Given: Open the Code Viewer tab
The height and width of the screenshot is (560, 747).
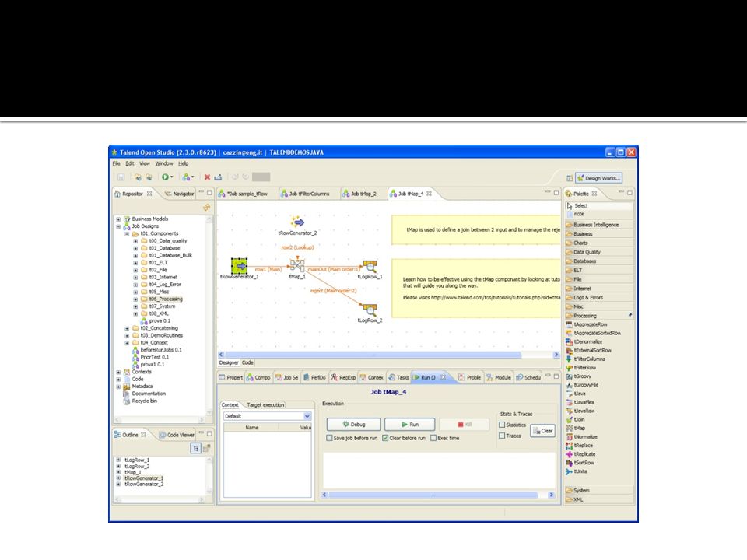Looking at the screenshot, I should pyautogui.click(x=177, y=435).
